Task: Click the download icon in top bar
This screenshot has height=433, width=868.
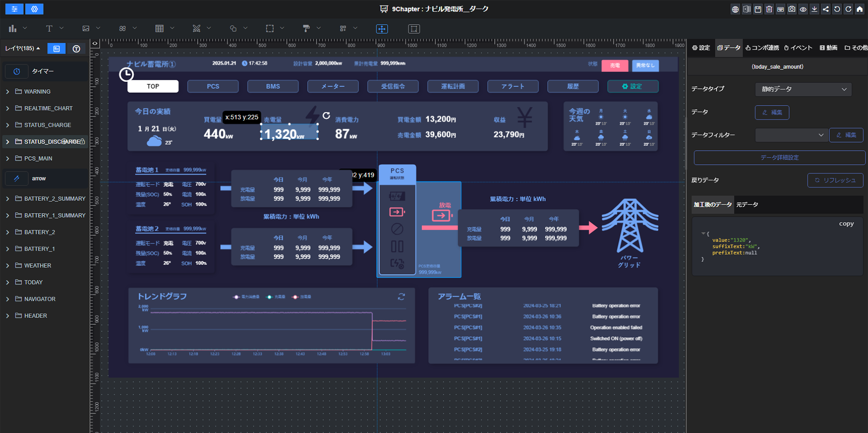Action: [814, 9]
